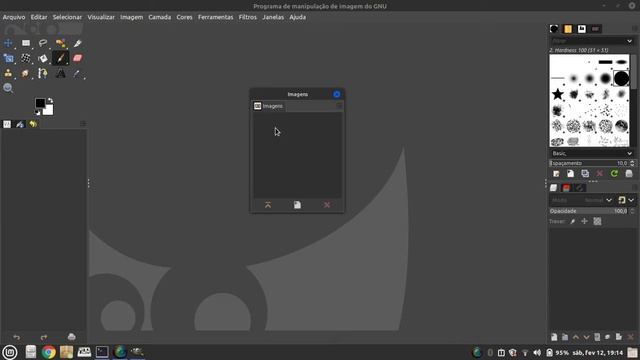Screen dimensions: 640x360
Task: Select the Paintbrush tool
Action: coord(60,58)
